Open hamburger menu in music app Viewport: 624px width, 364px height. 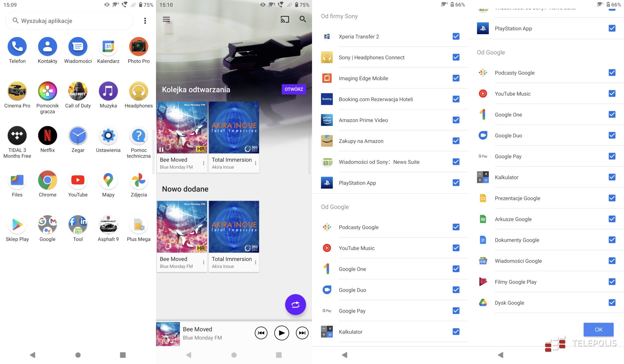pos(166,19)
